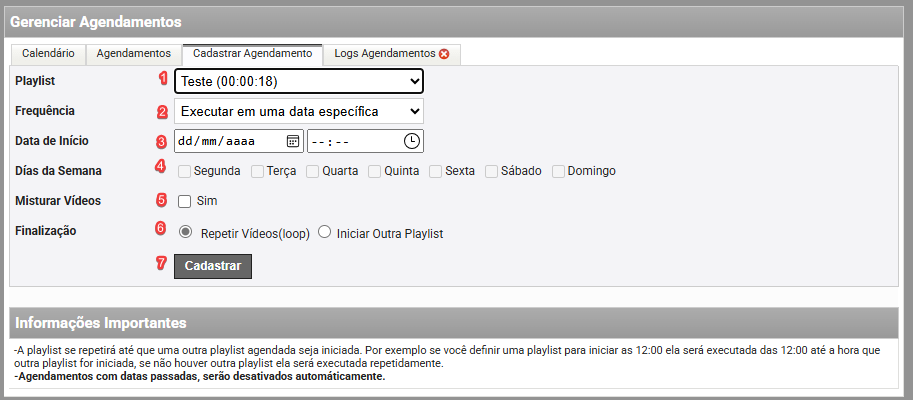Image resolution: width=913 pixels, height=400 pixels.
Task: Close the Logs Agendamentos tab with red X
Action: [x=444, y=54]
